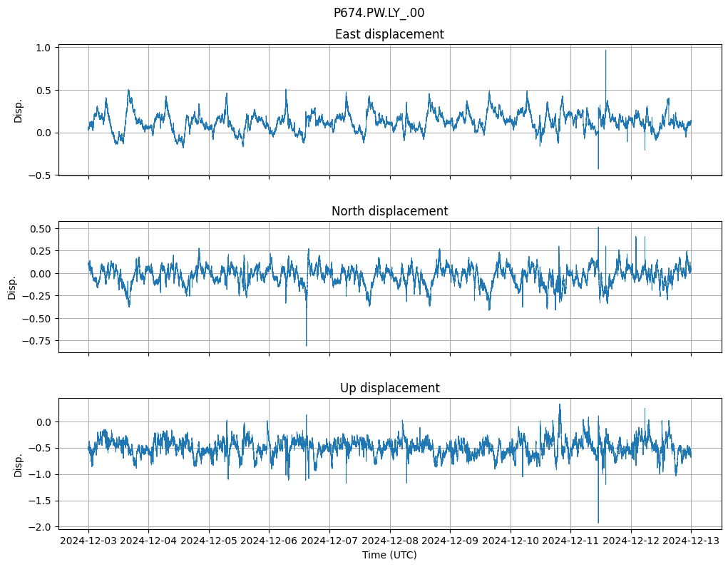Select the 2024-12-03 date tick label
728x567 pixels.
pyautogui.click(x=88, y=541)
